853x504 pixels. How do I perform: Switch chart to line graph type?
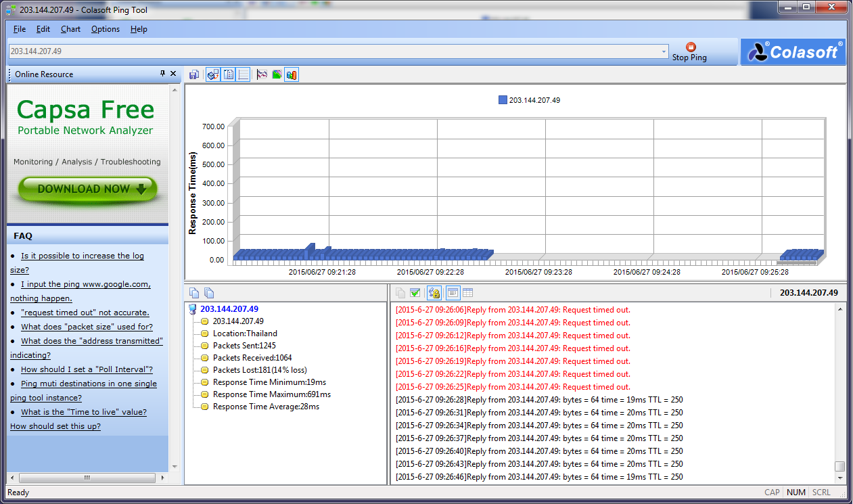[262, 74]
